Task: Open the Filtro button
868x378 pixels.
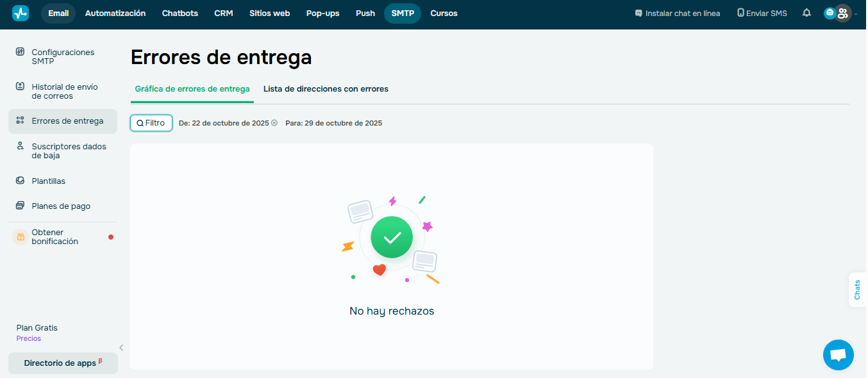Action: pyautogui.click(x=151, y=122)
